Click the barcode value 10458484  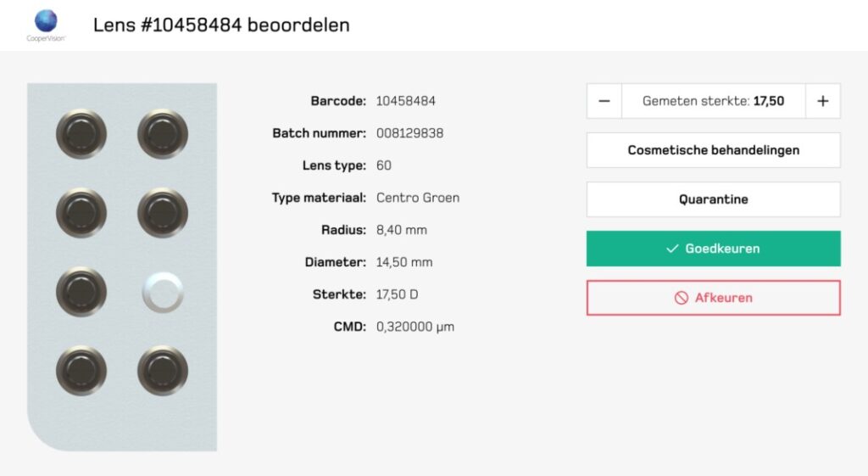pyautogui.click(x=406, y=101)
